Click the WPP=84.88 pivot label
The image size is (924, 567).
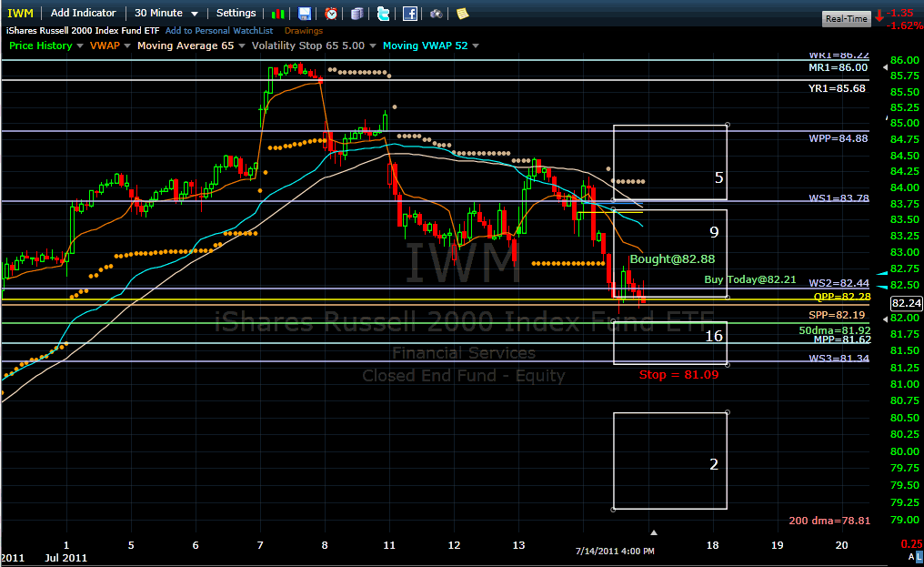[838, 138]
